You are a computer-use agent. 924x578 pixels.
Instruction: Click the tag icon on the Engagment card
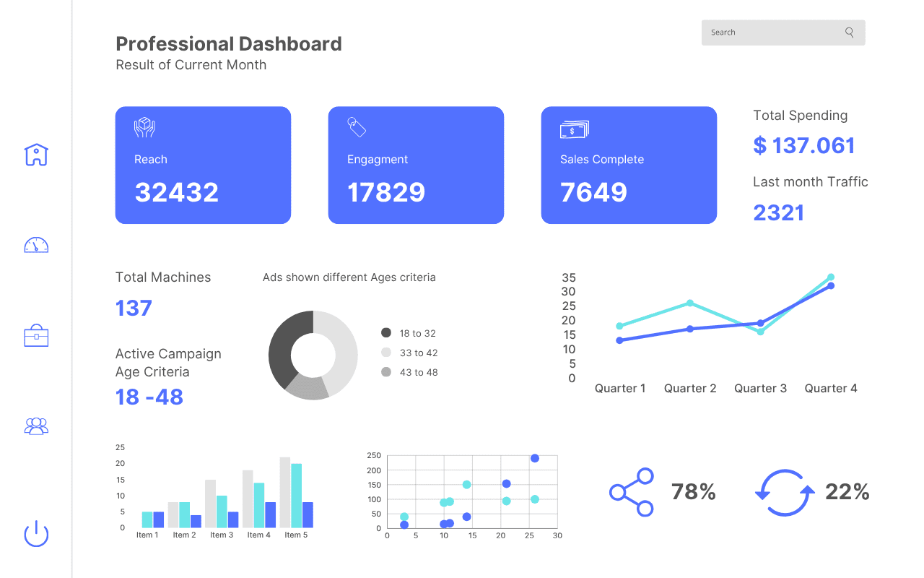[357, 126]
